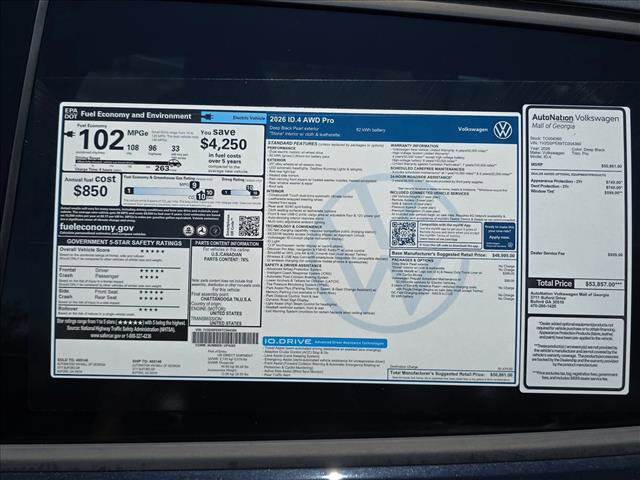
Task: Click the Apply now box
Action: [x=499, y=236]
